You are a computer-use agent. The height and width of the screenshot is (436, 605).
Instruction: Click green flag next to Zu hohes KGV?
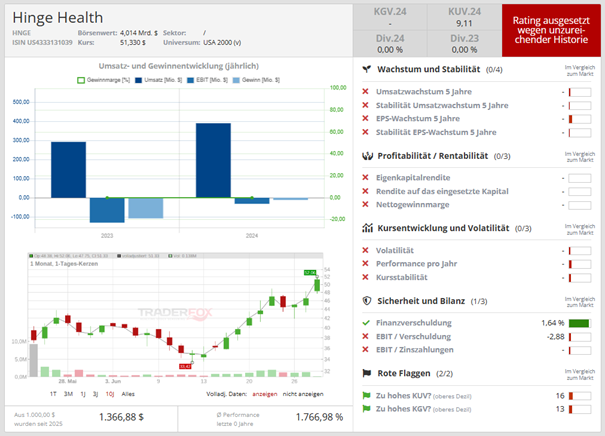click(x=366, y=409)
